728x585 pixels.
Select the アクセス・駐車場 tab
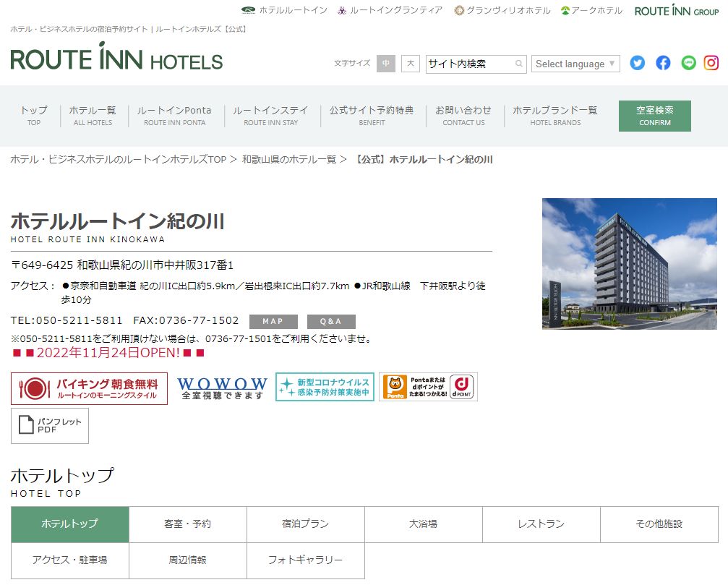pyautogui.click(x=70, y=560)
